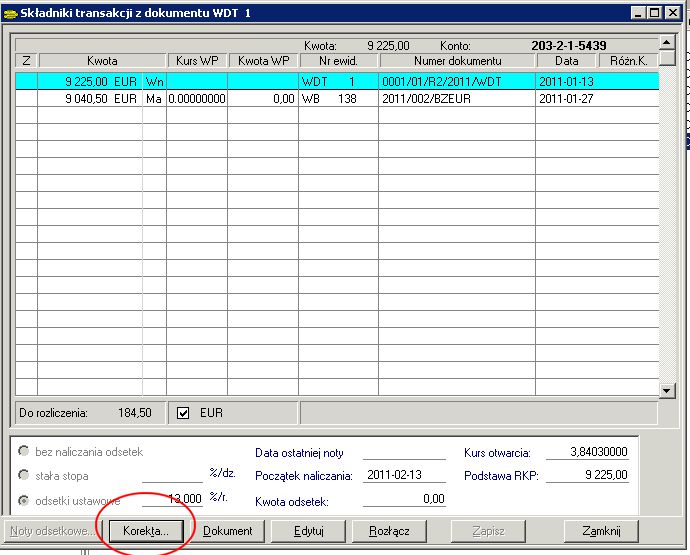Viewport: 690px width, 555px height.
Task: Click the Kurs WP column header
Action: 197,61
